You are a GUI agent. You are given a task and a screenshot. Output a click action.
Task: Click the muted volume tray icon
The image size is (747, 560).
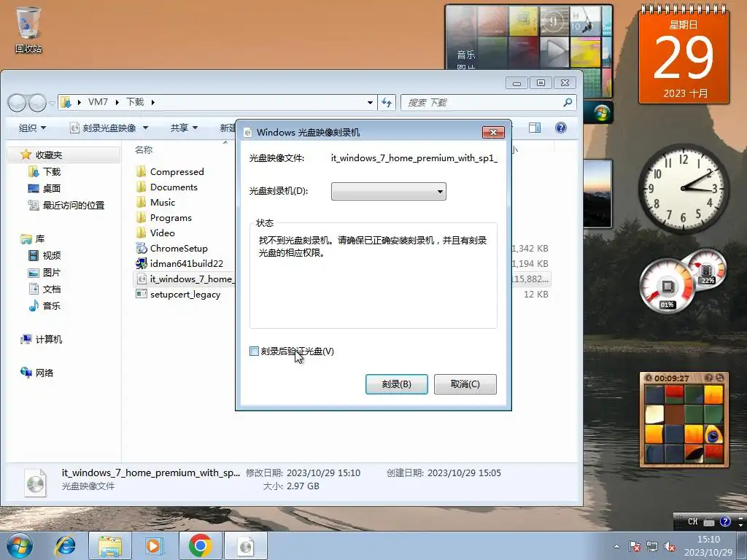670,547
